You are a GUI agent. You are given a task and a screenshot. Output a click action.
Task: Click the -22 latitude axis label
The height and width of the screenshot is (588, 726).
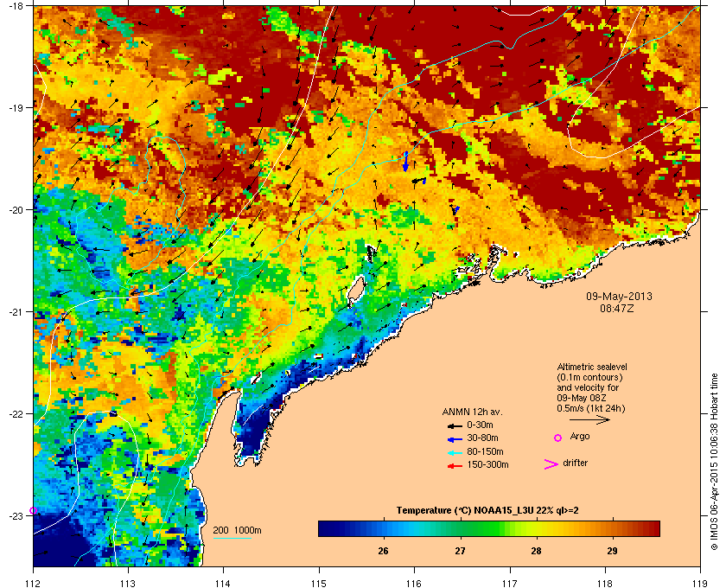(16, 414)
